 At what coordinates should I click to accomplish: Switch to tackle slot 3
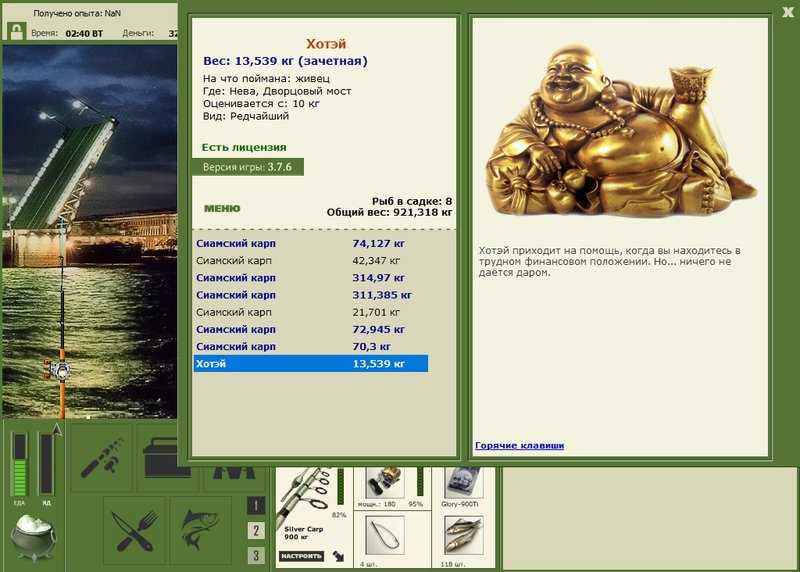[256, 555]
